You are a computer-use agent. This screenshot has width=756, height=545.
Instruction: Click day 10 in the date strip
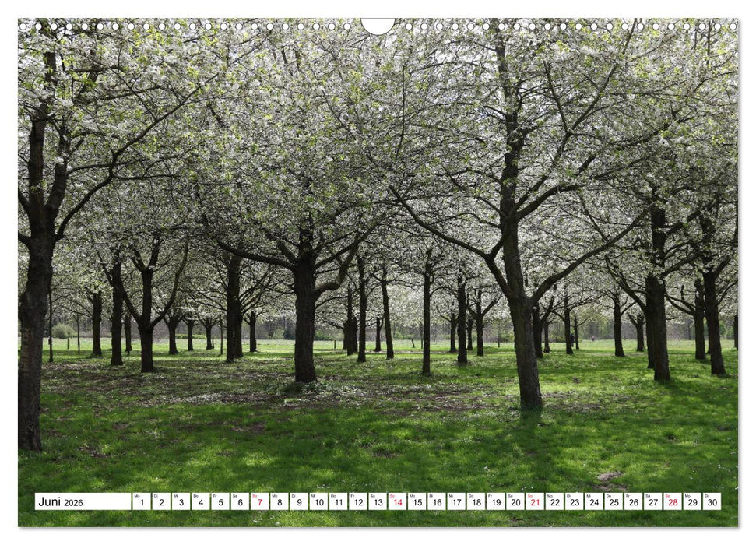[x=318, y=501]
